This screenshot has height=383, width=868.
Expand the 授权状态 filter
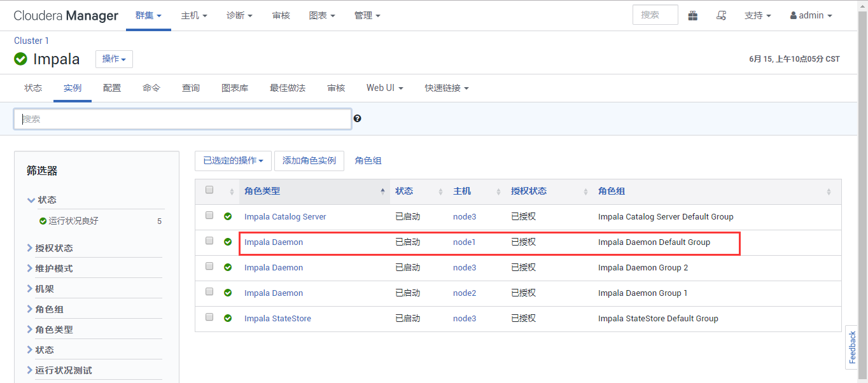[50, 248]
